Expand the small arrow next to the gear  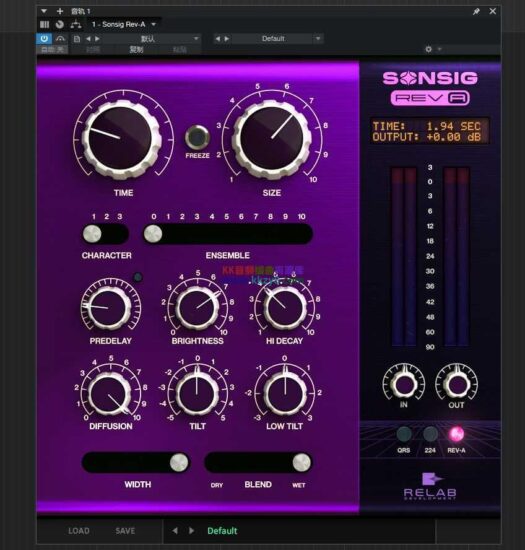(x=439, y=49)
